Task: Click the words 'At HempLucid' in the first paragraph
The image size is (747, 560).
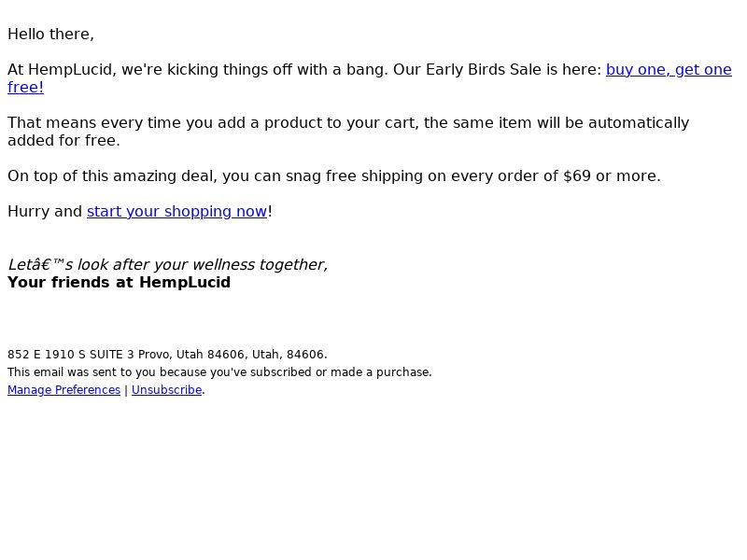Action: 60,69
